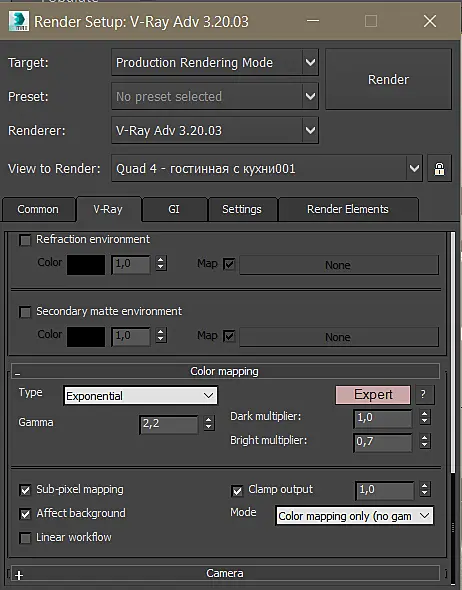
Task: Click the 3ds Max app icon in title bar
Action: click(18, 21)
